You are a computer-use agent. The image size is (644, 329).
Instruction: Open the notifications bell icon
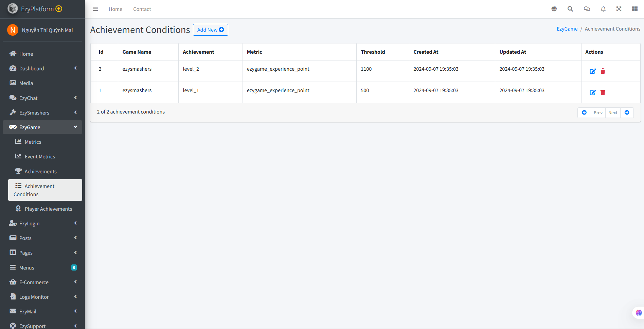pyautogui.click(x=603, y=9)
